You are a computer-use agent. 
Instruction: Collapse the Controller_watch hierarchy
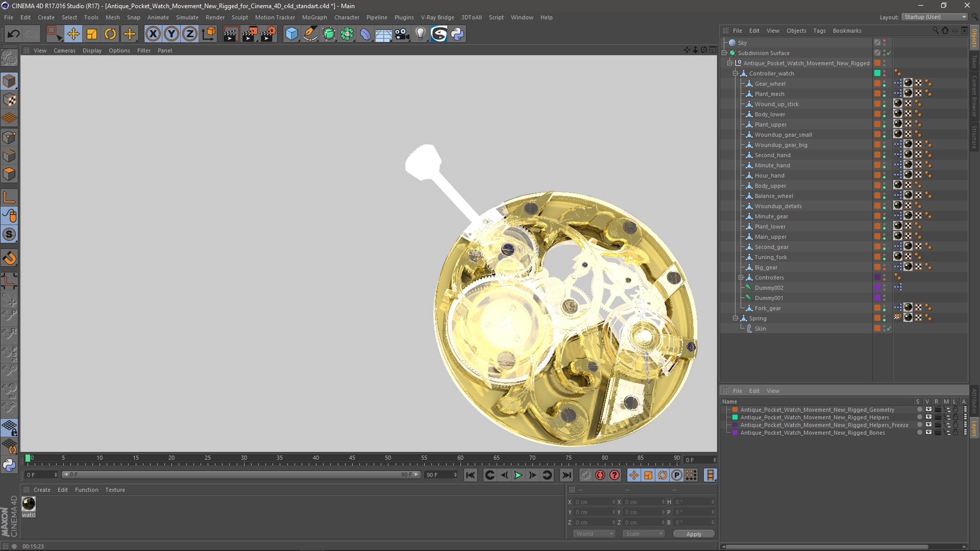(736, 73)
